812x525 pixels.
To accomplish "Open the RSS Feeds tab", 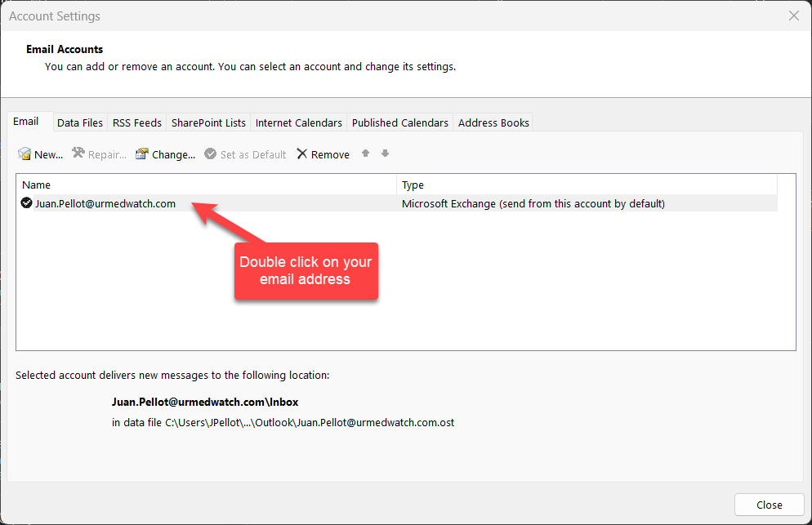I will point(136,122).
